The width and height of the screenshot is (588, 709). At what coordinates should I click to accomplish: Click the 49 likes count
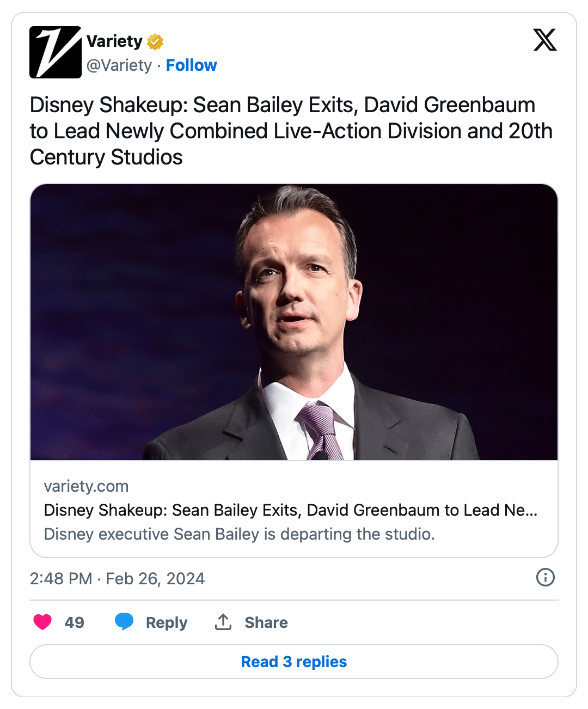point(75,622)
